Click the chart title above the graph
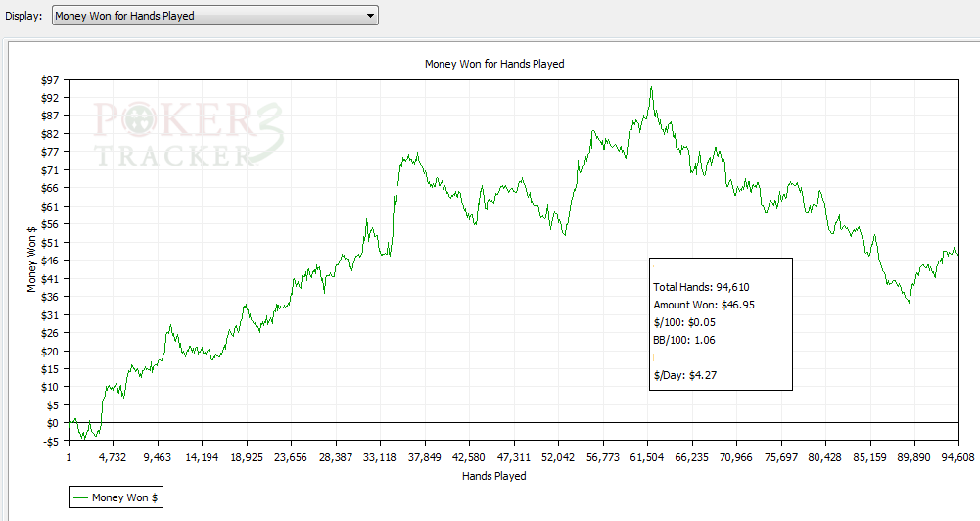980x521 pixels. point(493,64)
